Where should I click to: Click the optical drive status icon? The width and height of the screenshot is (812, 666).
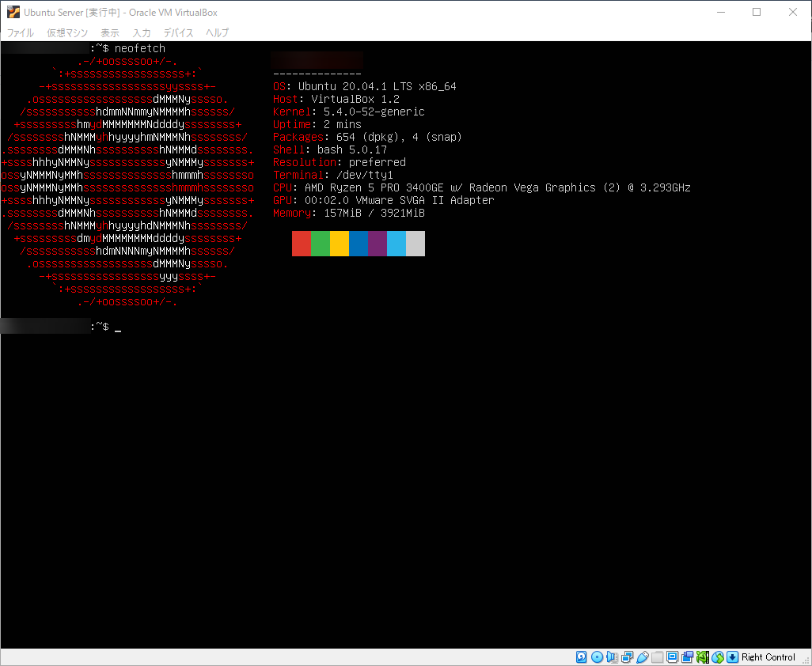[x=597, y=657]
